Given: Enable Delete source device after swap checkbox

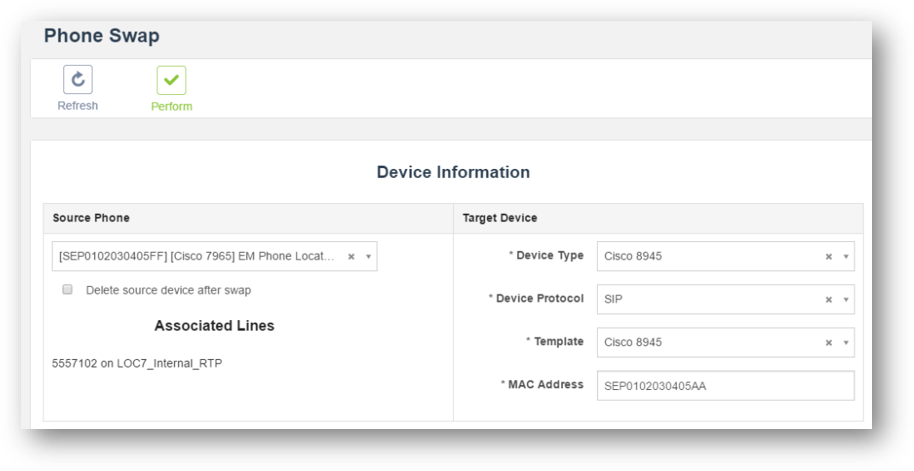Looking at the screenshot, I should point(68,290).
